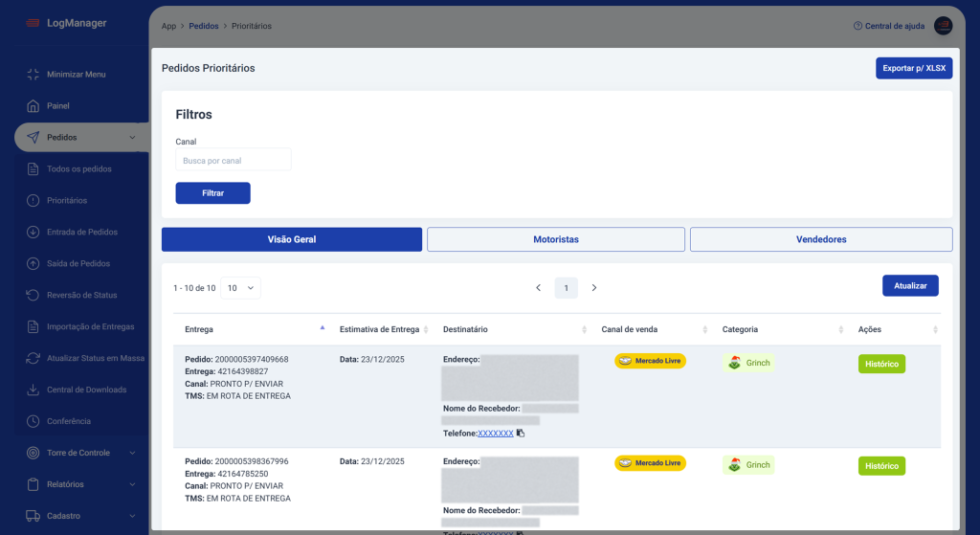Image resolution: width=980 pixels, height=535 pixels.
Task: Click the Entrada de Pedidos download-arrow icon
Action: [33, 233]
